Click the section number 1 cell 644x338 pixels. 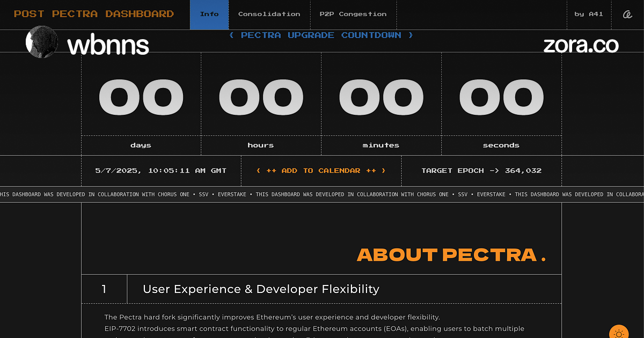pos(104,289)
